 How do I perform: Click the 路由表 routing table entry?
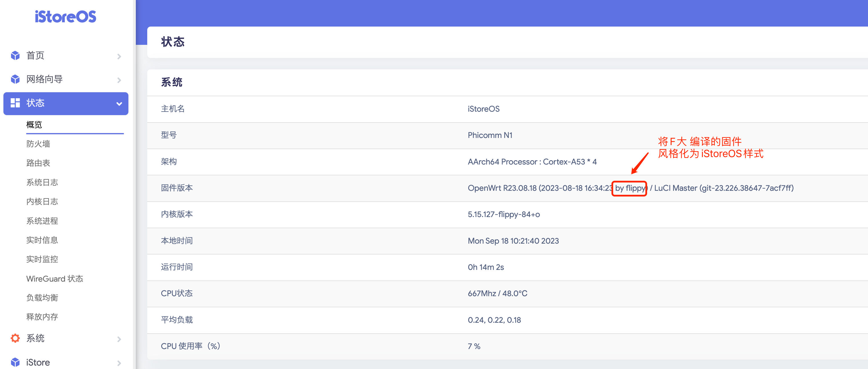click(x=38, y=163)
